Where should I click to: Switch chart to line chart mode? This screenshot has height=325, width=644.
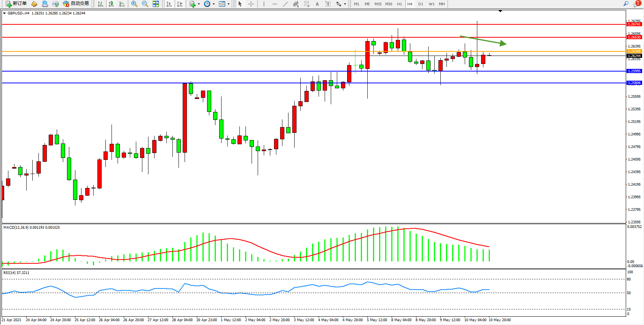pyautogui.click(x=122, y=4)
